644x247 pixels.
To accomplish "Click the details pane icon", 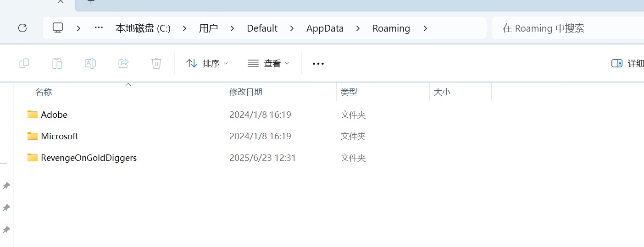I will (617, 63).
